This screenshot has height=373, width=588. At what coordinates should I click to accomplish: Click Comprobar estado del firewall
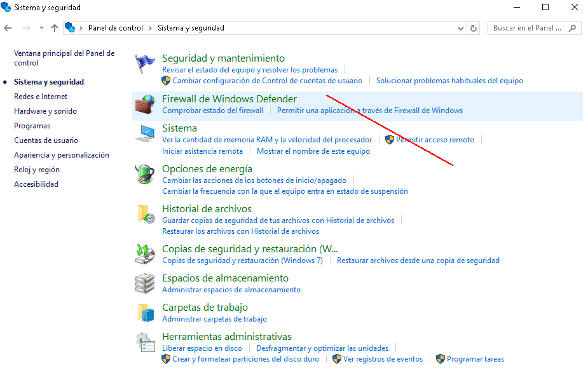pos(212,111)
